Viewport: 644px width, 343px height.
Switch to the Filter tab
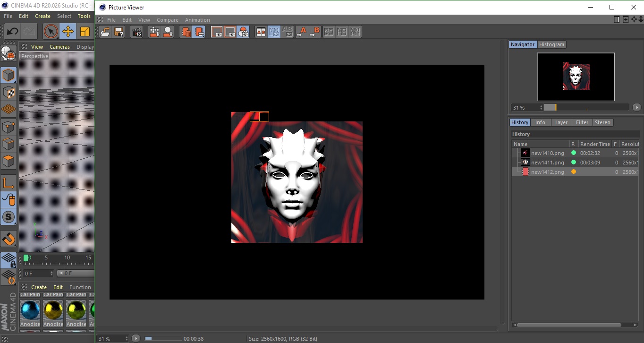(x=582, y=122)
